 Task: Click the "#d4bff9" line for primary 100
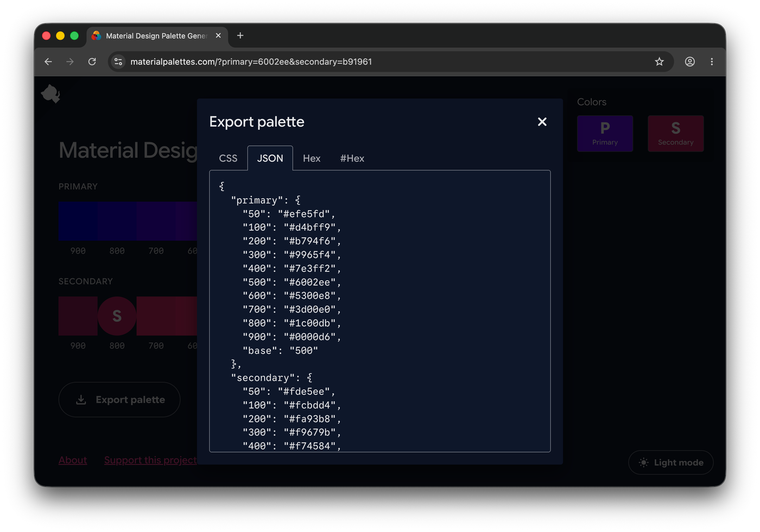(292, 227)
